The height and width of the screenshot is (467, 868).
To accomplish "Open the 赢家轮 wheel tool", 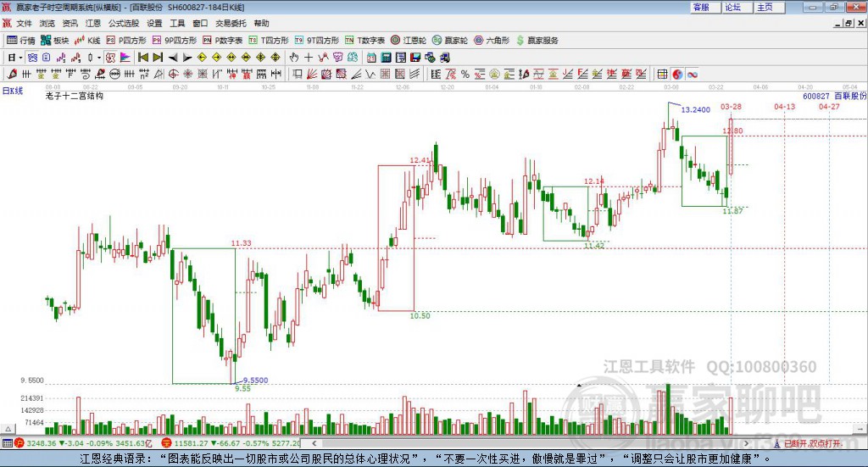I will pyautogui.click(x=450, y=41).
